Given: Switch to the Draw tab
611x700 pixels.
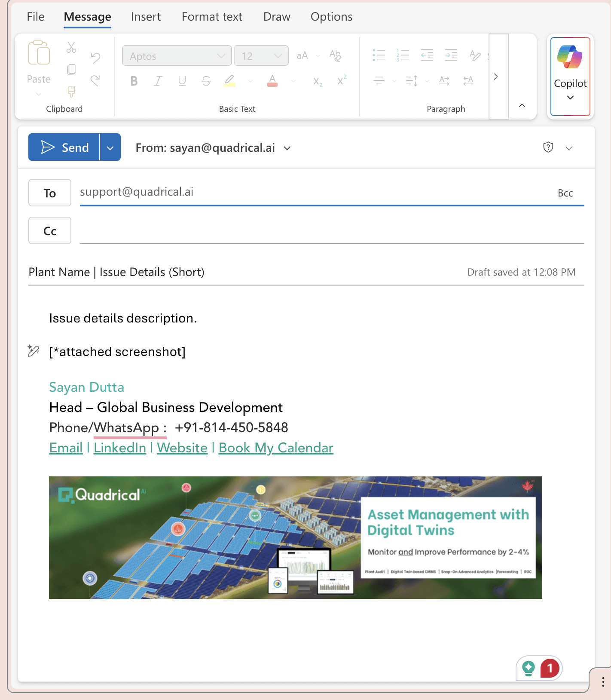Looking at the screenshot, I should tap(277, 17).
